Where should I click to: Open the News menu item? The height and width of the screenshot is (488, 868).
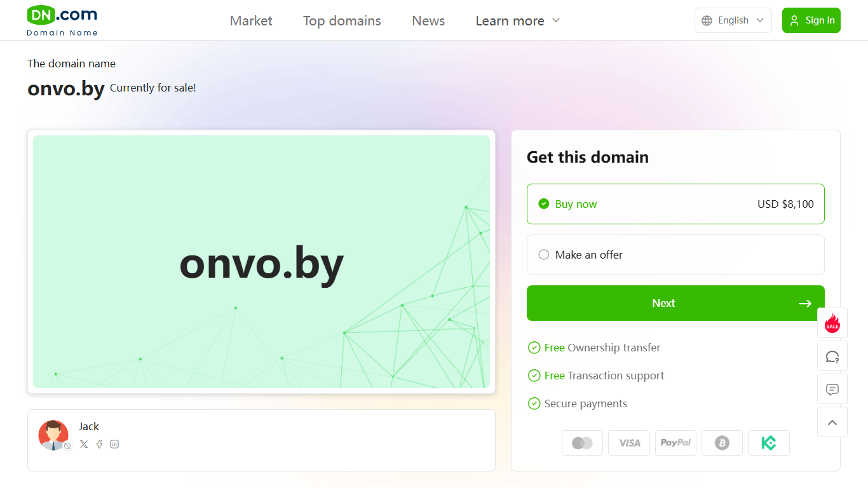tap(428, 21)
